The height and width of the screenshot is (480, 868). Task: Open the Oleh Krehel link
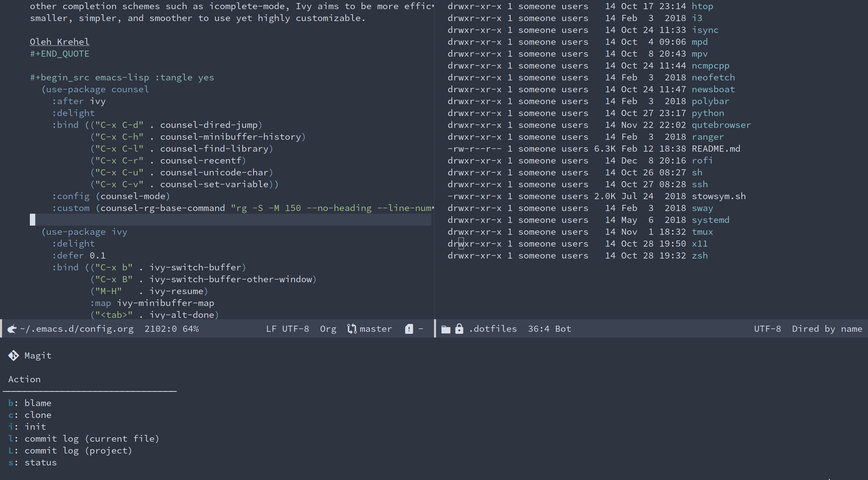coord(59,42)
